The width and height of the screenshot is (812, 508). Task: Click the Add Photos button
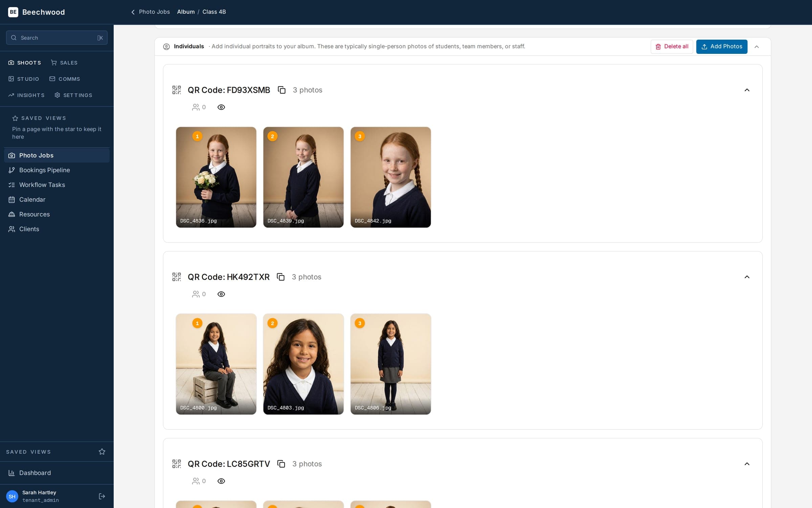[x=722, y=47]
